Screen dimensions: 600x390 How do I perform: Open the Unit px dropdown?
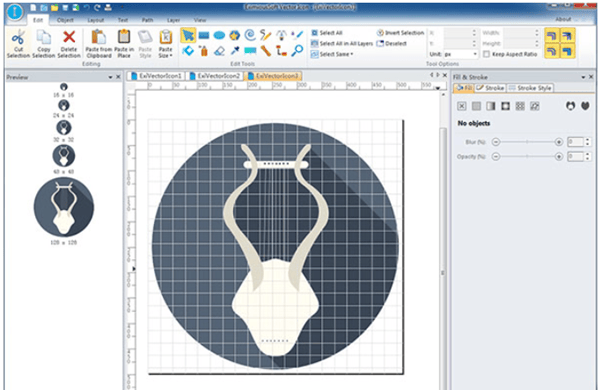point(475,54)
